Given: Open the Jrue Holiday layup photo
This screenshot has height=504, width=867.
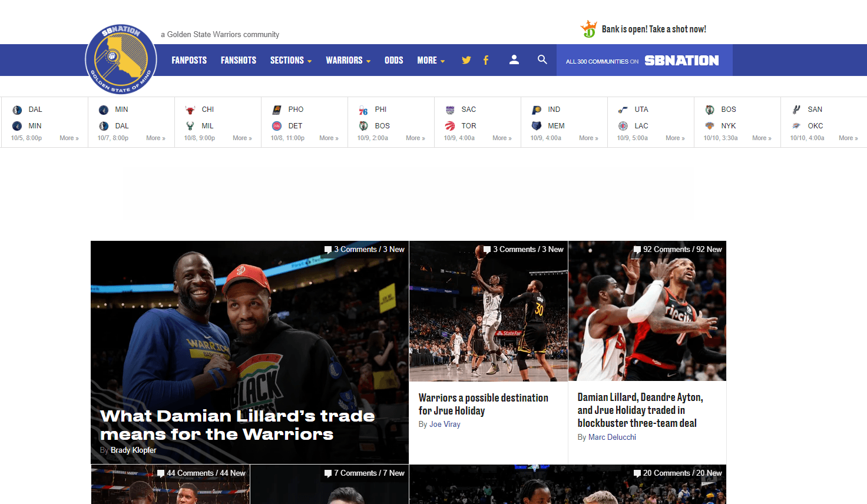Looking at the screenshot, I should [488, 311].
